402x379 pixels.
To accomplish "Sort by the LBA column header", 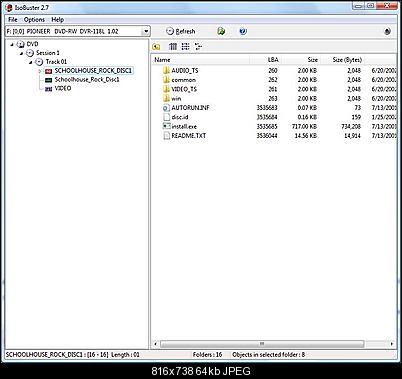I will click(266, 60).
